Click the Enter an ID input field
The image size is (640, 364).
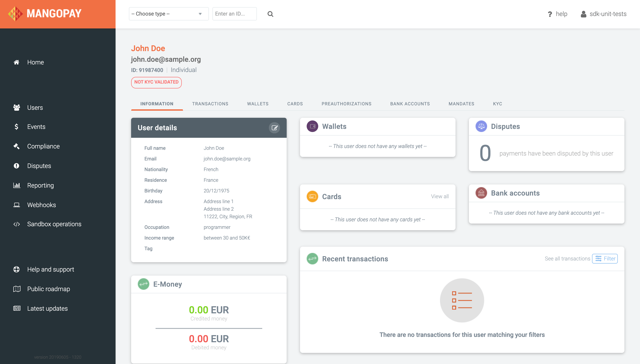click(x=234, y=14)
